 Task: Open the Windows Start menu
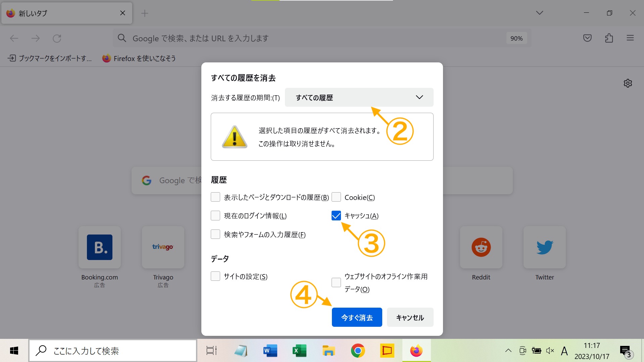pyautogui.click(x=14, y=351)
